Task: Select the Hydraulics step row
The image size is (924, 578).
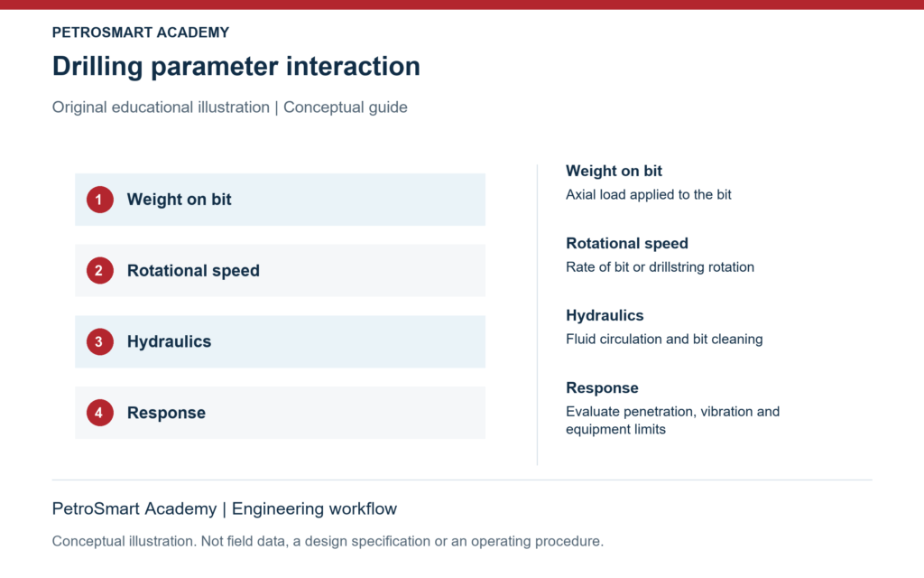Action: coord(280,341)
